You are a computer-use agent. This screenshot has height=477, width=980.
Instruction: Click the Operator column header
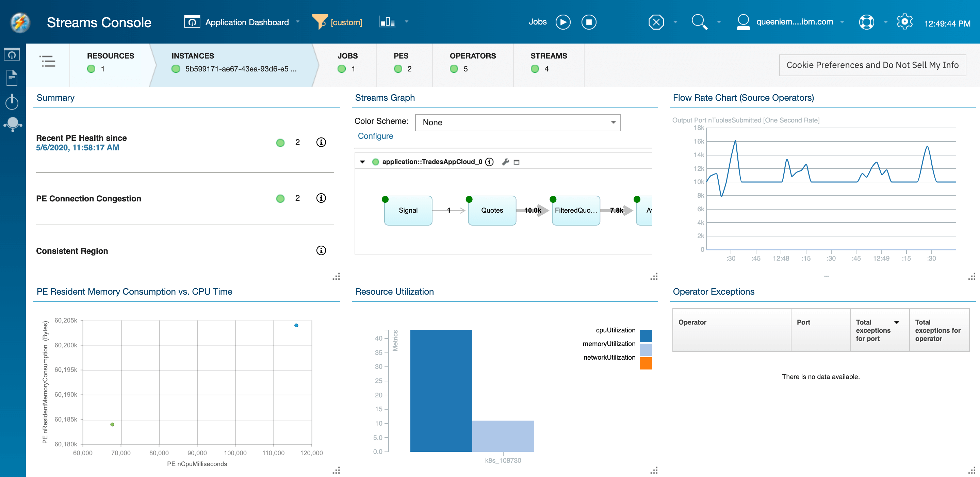point(732,330)
